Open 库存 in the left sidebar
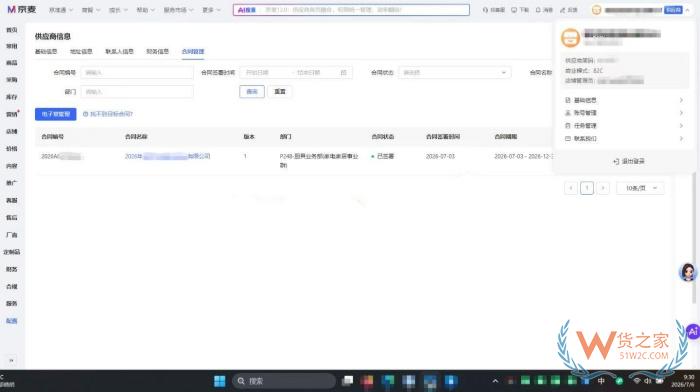The width and height of the screenshot is (700, 392). [x=12, y=97]
